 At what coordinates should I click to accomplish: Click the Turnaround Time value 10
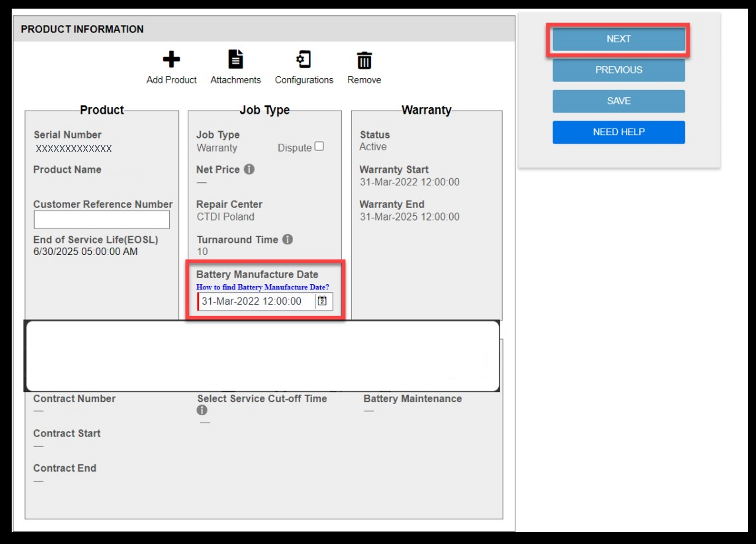click(x=202, y=252)
